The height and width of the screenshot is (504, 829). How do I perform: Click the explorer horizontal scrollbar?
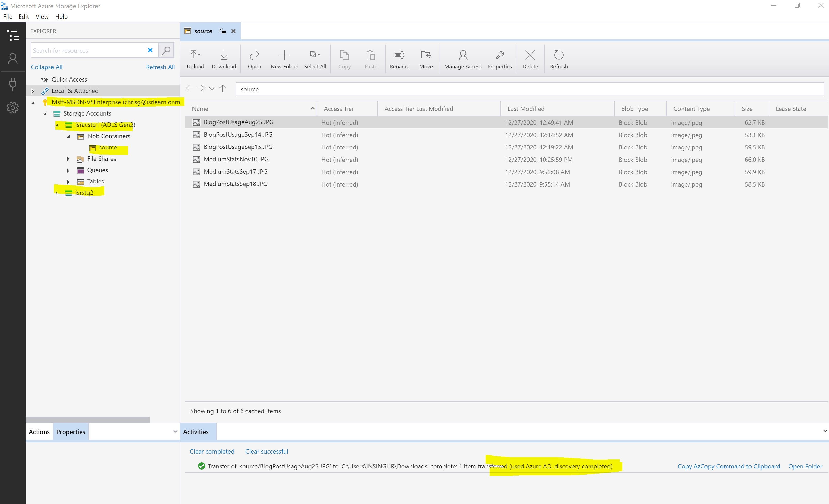pos(88,420)
